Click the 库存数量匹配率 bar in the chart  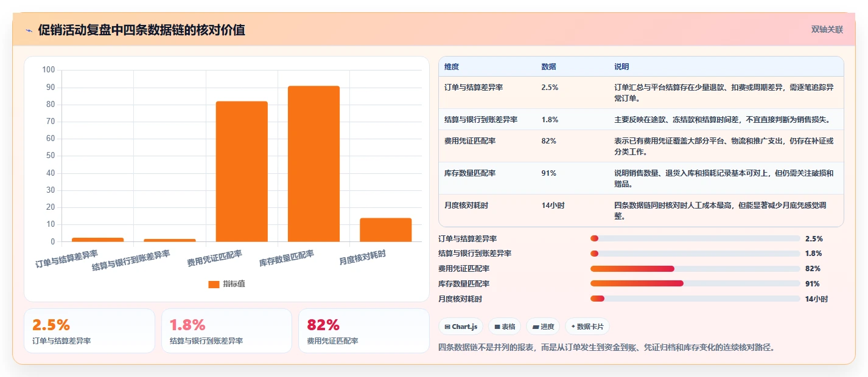(x=313, y=164)
